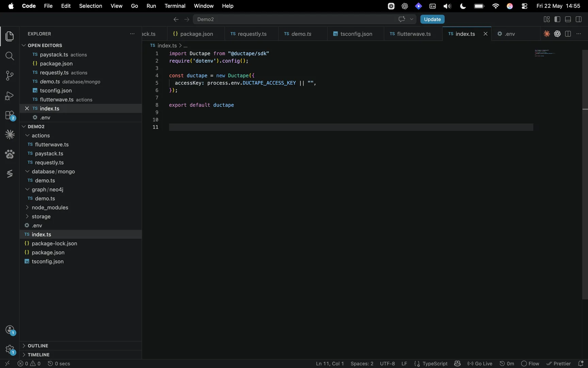Click the Update button
Image resolution: width=588 pixels, height=368 pixels.
(x=432, y=19)
